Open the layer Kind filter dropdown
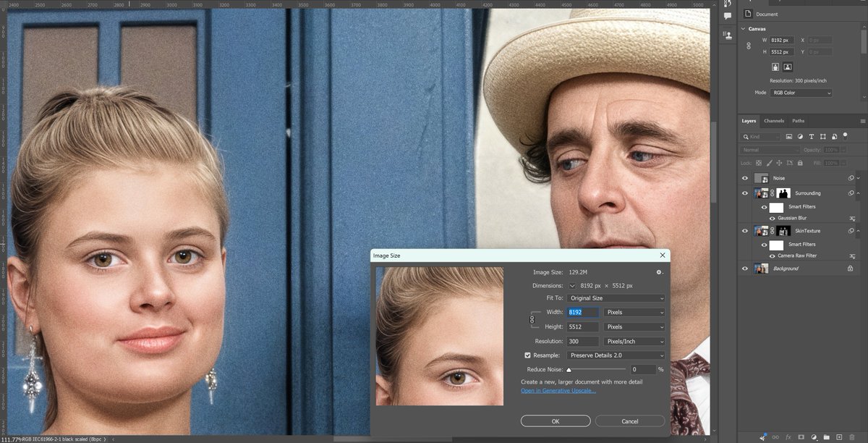The height and width of the screenshot is (443, 868). [x=762, y=136]
